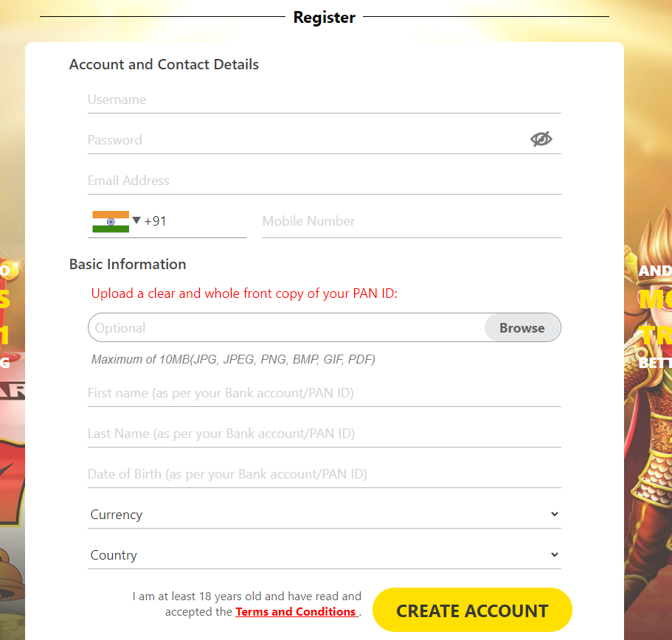Click the +91 country code text
The width and height of the screenshot is (672, 640).
tap(155, 221)
